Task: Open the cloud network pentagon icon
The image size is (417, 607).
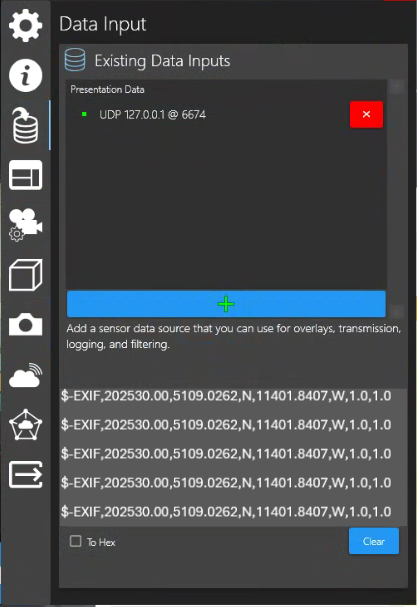Action: [x=26, y=425]
